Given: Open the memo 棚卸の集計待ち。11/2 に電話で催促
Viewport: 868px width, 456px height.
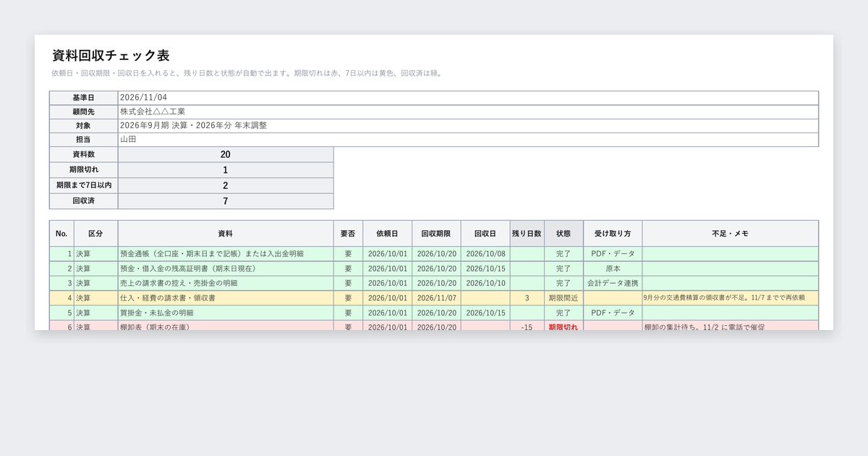Looking at the screenshot, I should tap(731, 326).
